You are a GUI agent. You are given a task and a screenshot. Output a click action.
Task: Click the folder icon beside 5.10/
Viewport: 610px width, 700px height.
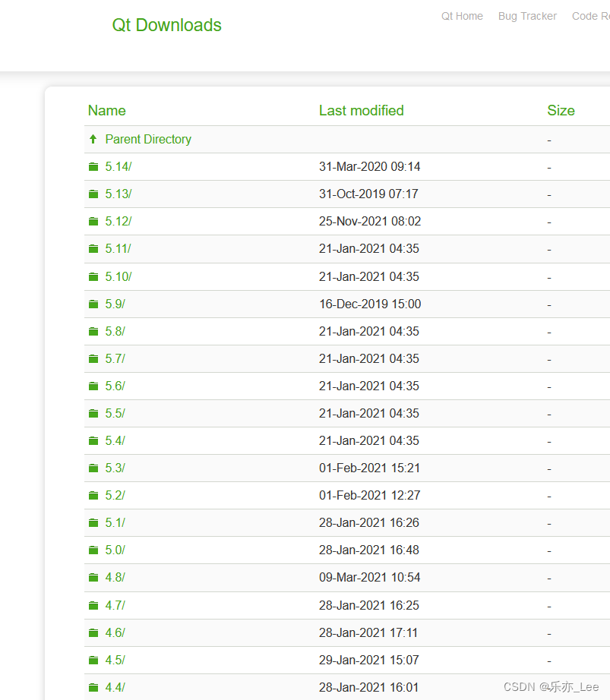pos(93,277)
